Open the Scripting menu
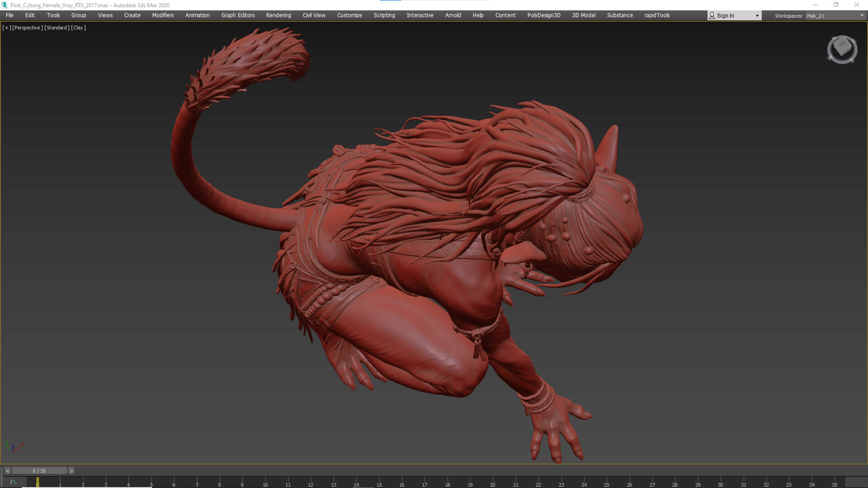Viewport: 868px width, 488px height. click(x=384, y=15)
